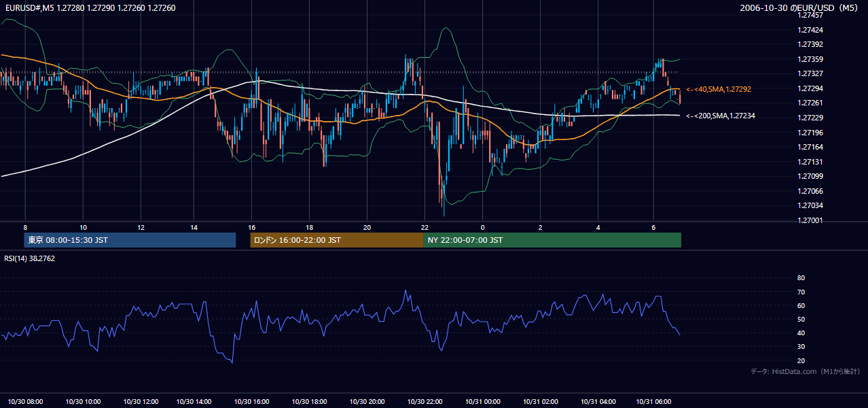Click the NY 22:00-07:00 JST session bar
The height and width of the screenshot is (408, 868).
[552, 240]
